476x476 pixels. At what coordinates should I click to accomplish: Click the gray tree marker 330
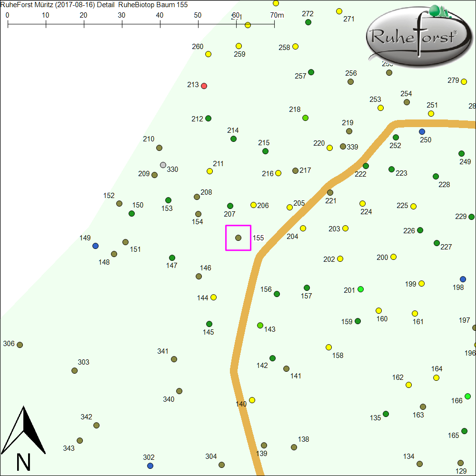coord(163,165)
